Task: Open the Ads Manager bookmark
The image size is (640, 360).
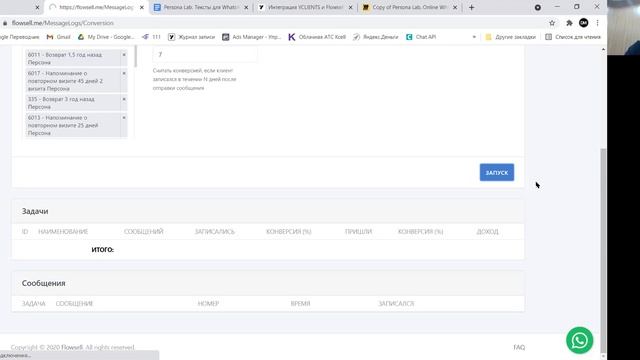Action: click(x=251, y=37)
